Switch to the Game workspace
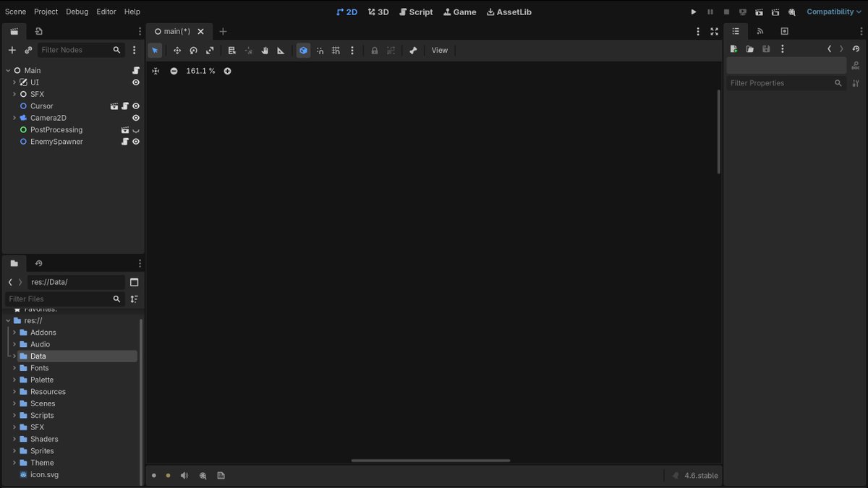The image size is (868, 488). pyautogui.click(x=459, y=12)
